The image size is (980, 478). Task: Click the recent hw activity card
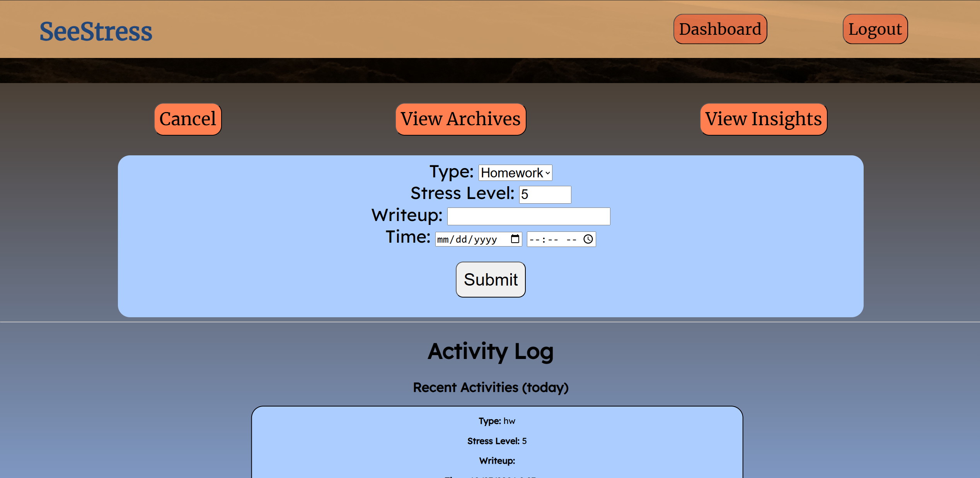tap(497, 441)
